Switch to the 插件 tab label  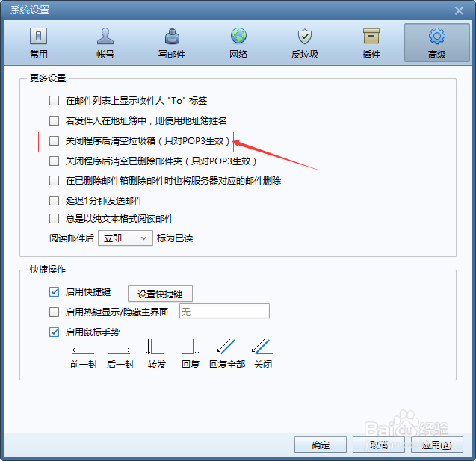[x=371, y=54]
